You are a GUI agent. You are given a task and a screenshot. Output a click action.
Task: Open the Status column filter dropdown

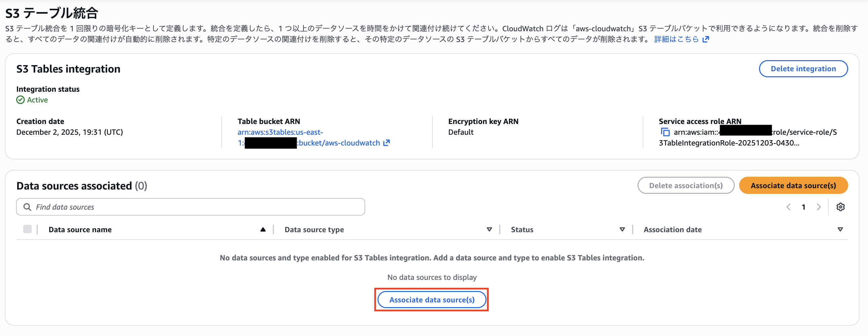coord(622,229)
